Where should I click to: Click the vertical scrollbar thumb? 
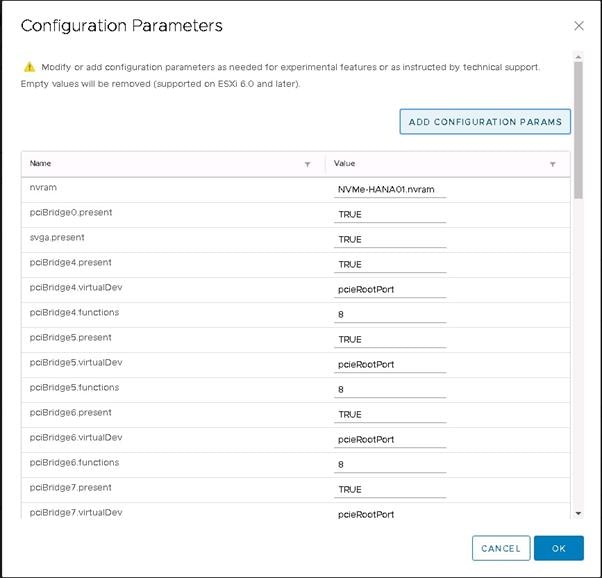pyautogui.click(x=578, y=130)
